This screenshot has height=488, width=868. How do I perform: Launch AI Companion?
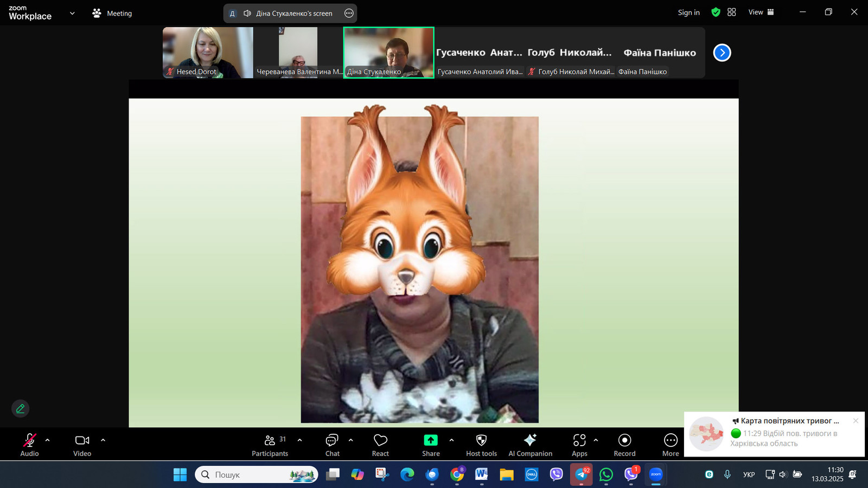pyautogui.click(x=530, y=445)
